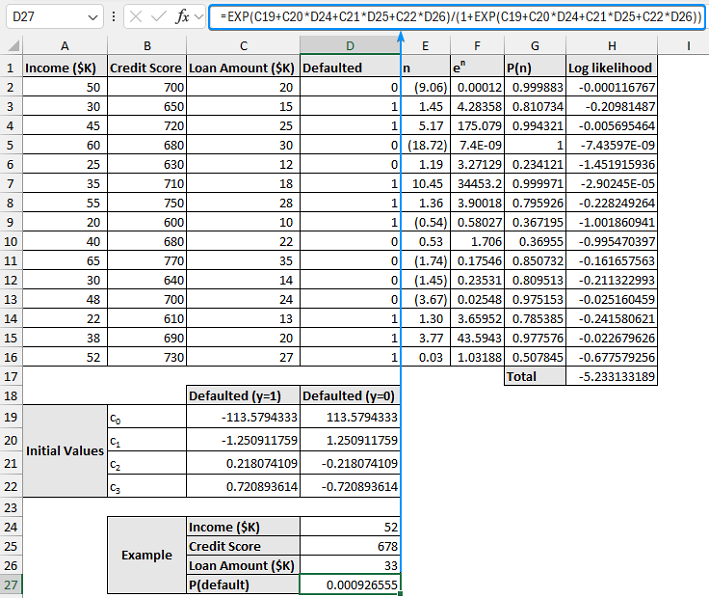This screenshot has width=709, height=598.
Task: Select the "Defaulted (y=1)" header cell
Action: [242, 396]
